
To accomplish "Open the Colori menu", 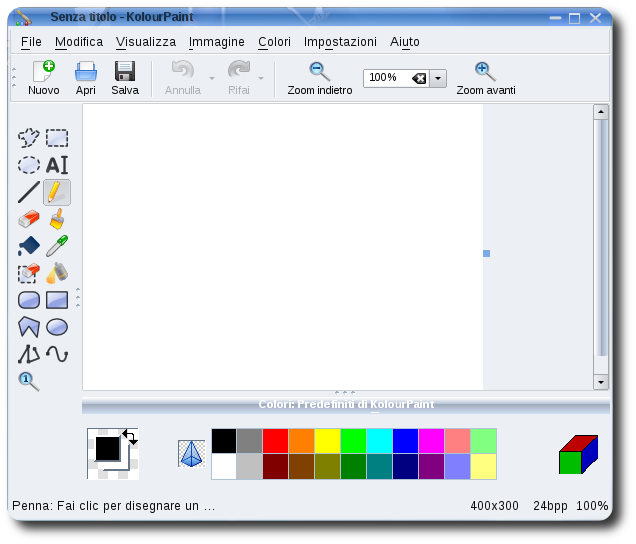I will click(x=274, y=42).
